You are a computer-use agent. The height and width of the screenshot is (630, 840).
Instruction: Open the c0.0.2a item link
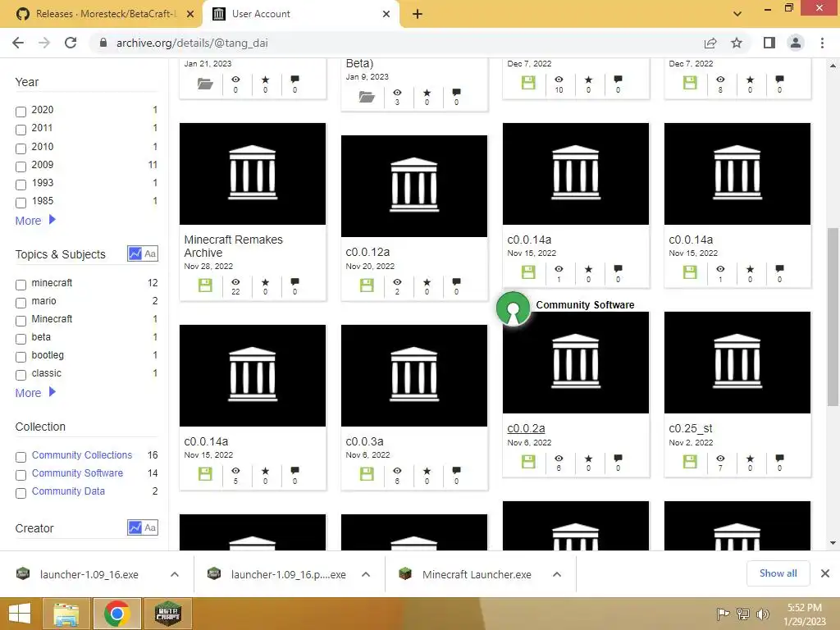[526, 428]
